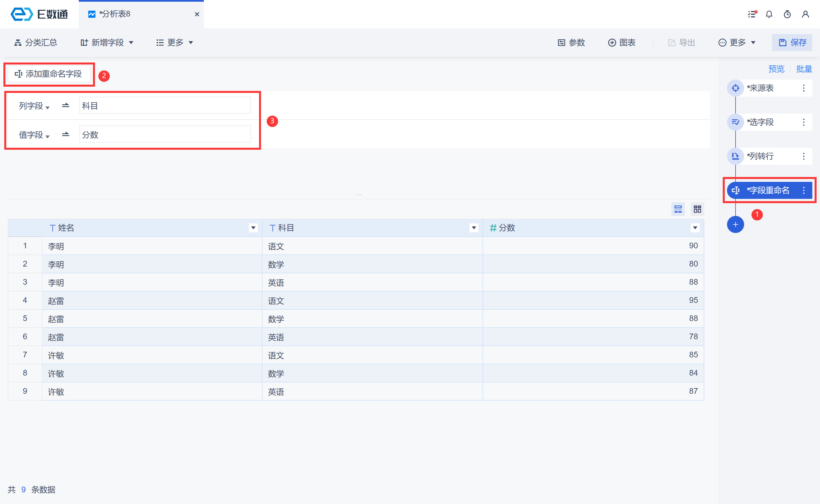
Task: Open the 姓名 column filter dropdown
Action: pyautogui.click(x=253, y=228)
